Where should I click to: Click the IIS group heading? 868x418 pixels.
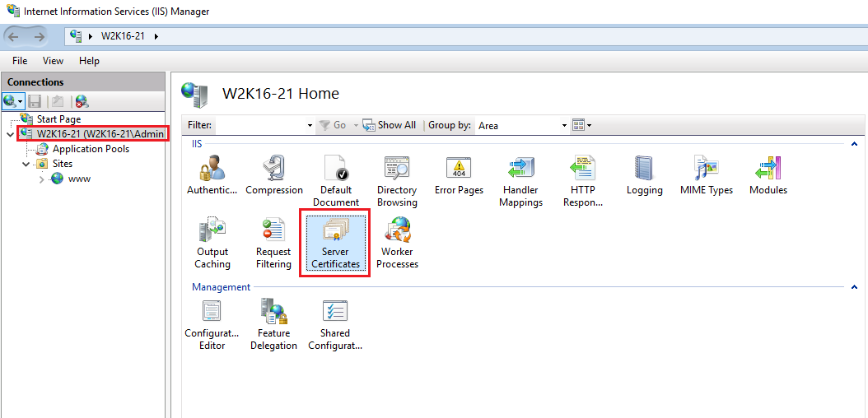coord(197,144)
